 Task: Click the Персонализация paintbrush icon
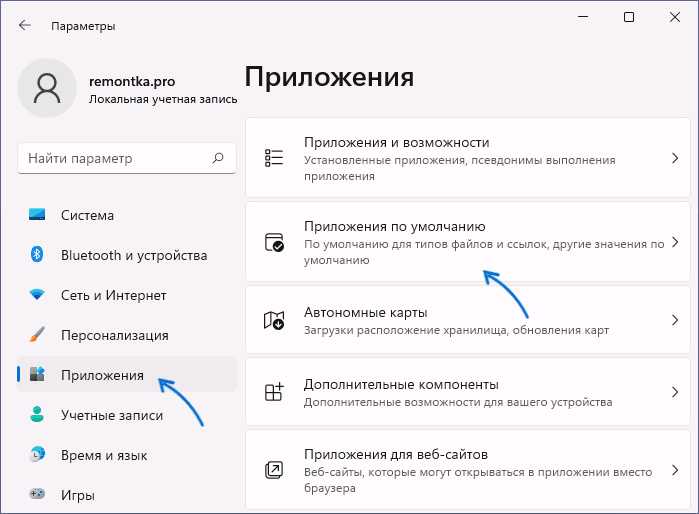click(37, 334)
